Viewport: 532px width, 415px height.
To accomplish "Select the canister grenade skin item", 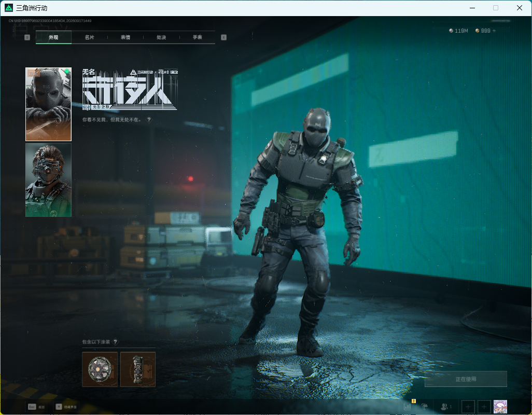I will click(138, 369).
